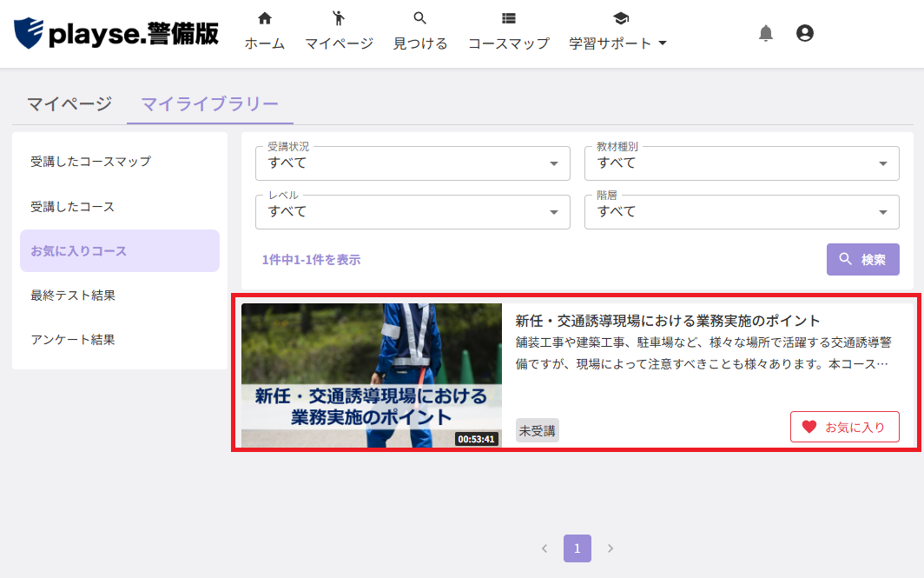Image resolution: width=924 pixels, height=578 pixels.
Task: Open マイページ in top navigation
Action: pos(339,32)
